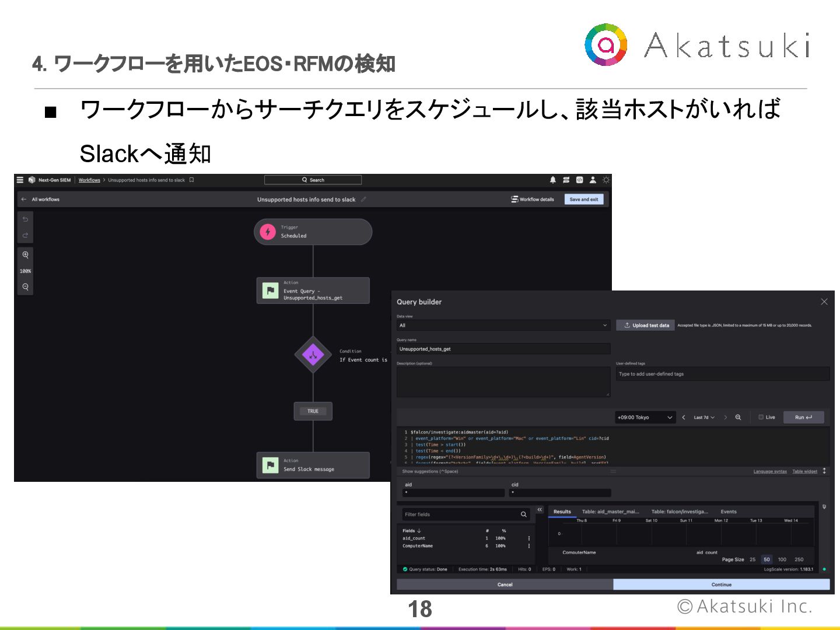Redo the canvas change

[25, 235]
